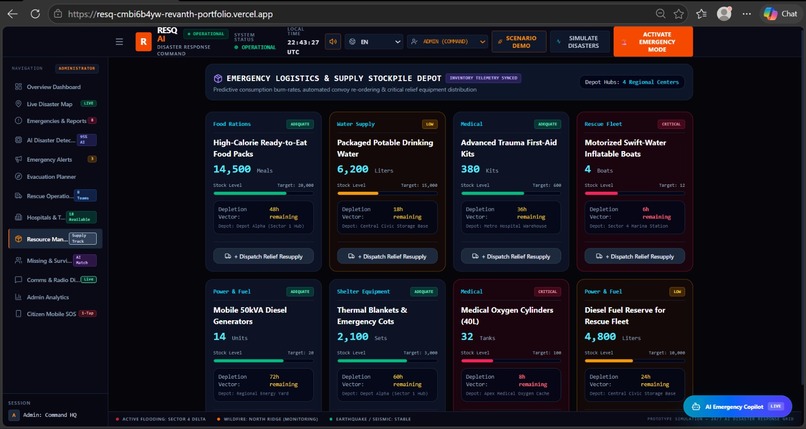The height and width of the screenshot is (429, 806).
Task: Click the CRITICAL badge on Rescue Fleet card
Action: pos(671,124)
